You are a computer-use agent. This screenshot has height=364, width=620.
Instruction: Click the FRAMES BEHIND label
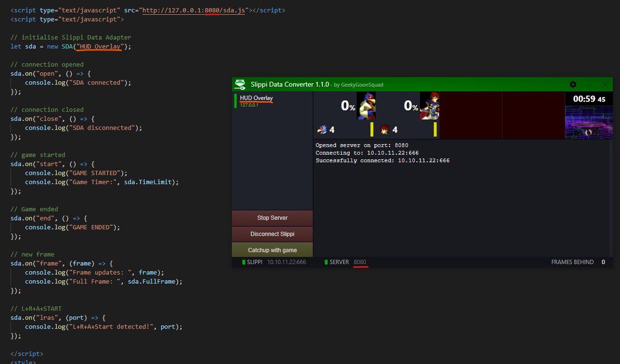point(572,262)
